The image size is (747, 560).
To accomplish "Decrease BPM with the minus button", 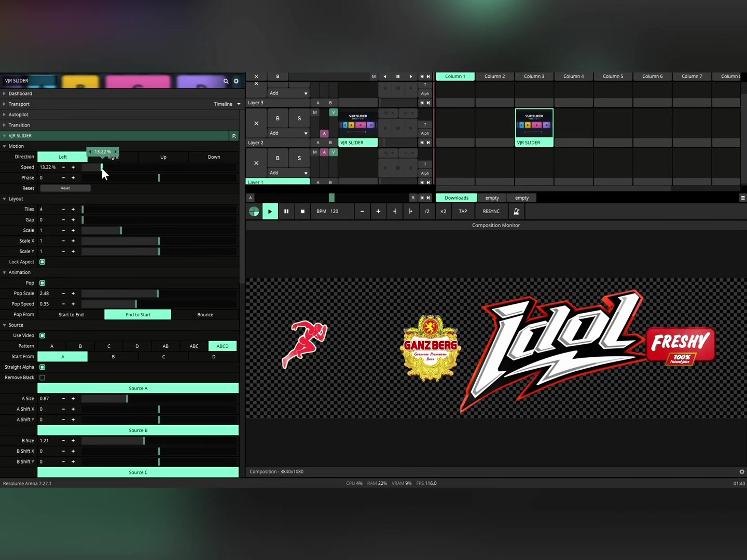I will 362,212.
